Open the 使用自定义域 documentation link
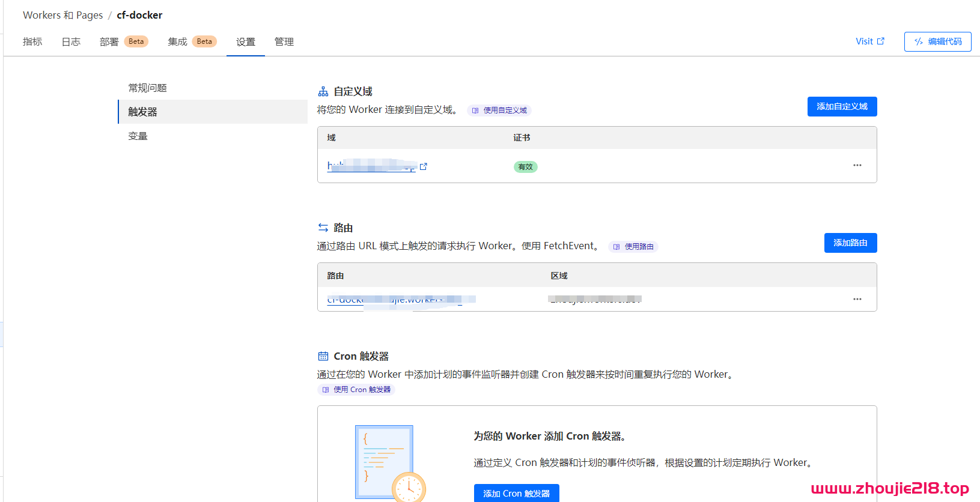The height and width of the screenshot is (502, 980). (499, 110)
